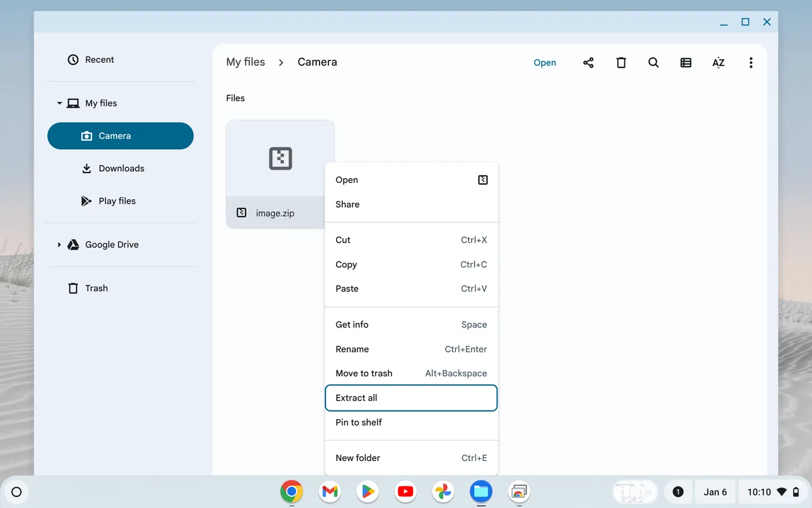Open search with the magnifier icon

(x=654, y=63)
